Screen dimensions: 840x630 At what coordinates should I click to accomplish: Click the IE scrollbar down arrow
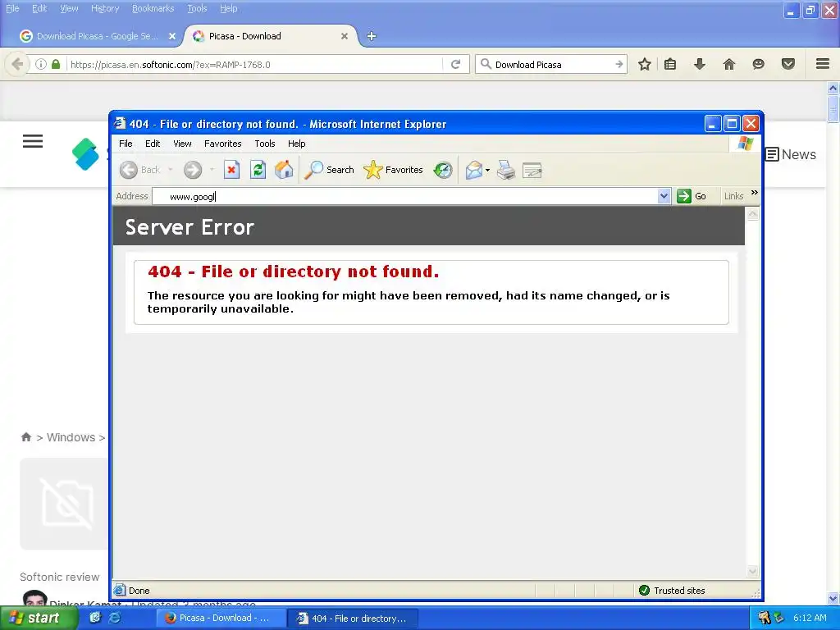pyautogui.click(x=752, y=571)
